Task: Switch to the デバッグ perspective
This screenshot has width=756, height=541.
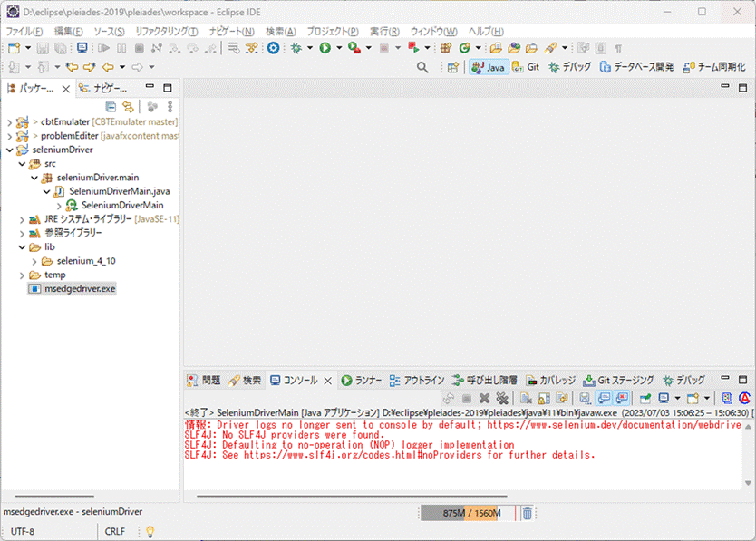Action: coord(569,67)
